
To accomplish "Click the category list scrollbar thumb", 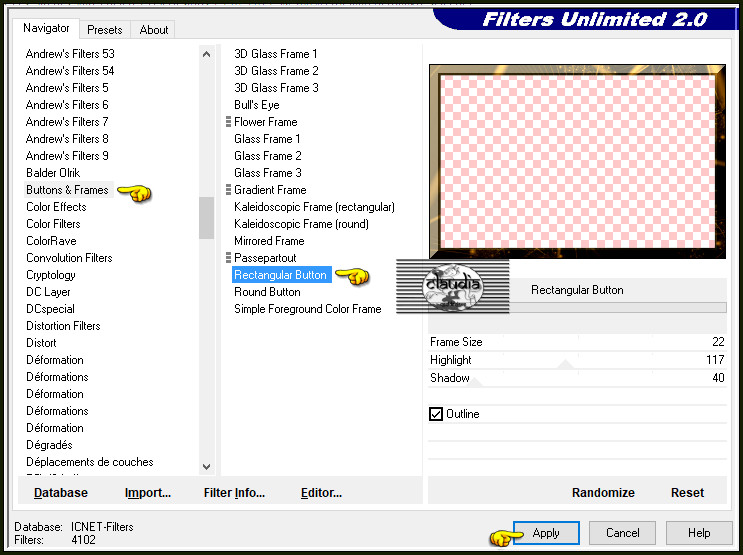I will [206, 218].
